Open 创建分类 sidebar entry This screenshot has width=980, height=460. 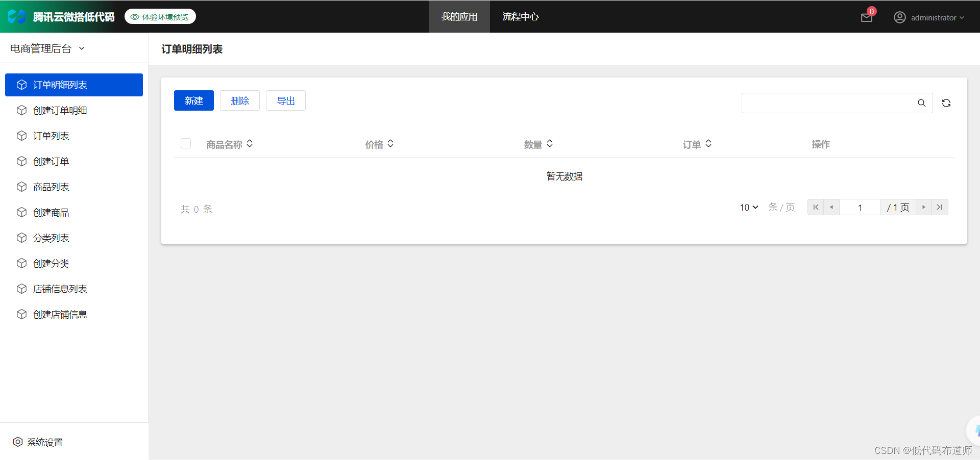[x=74, y=263]
